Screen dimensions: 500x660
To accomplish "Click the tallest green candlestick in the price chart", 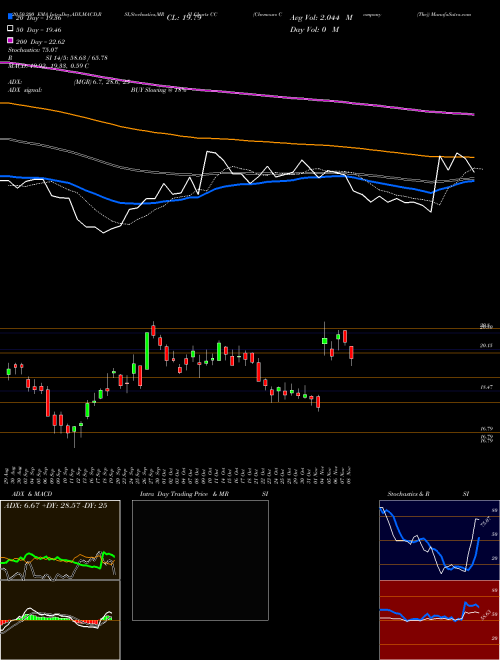I will click(x=147, y=351).
